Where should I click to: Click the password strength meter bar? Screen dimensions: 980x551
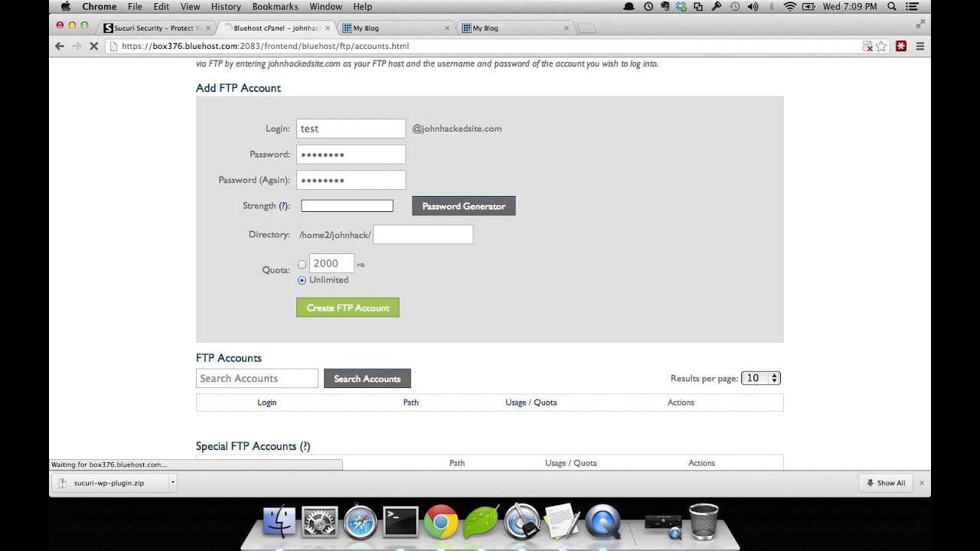pyautogui.click(x=347, y=206)
